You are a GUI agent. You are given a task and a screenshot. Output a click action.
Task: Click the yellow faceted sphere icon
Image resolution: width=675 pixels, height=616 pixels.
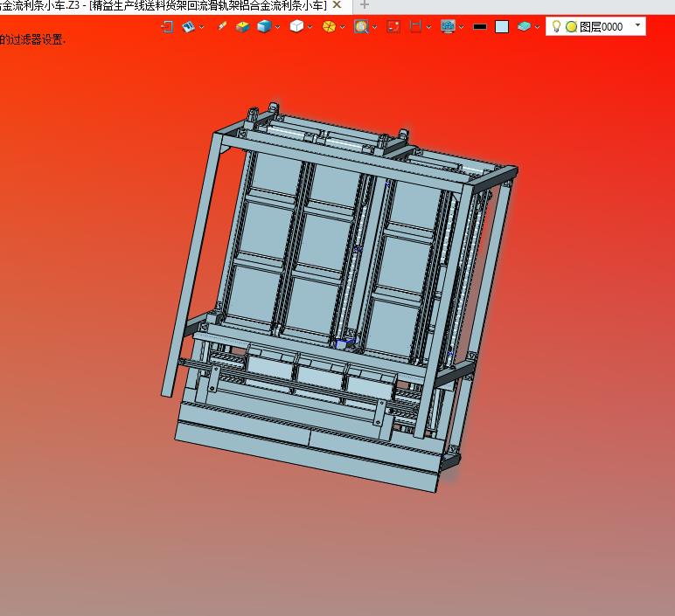[329, 27]
